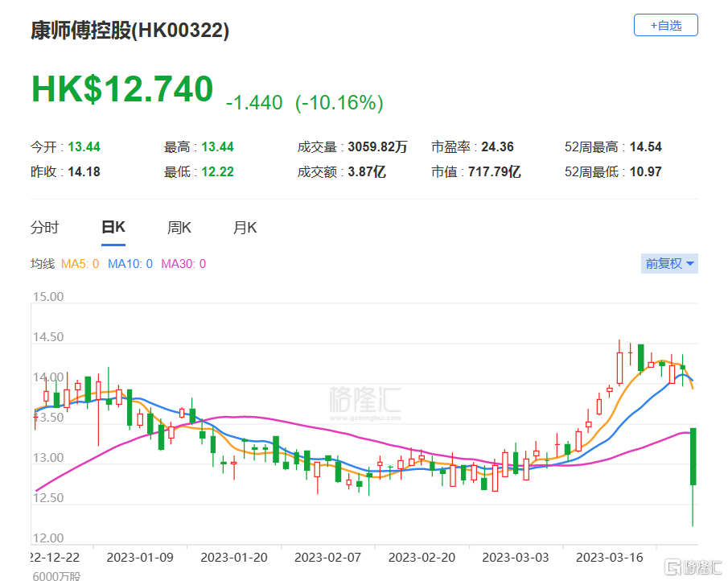Click the 15.00 price axis label
This screenshot has width=728, height=581.
tap(48, 297)
